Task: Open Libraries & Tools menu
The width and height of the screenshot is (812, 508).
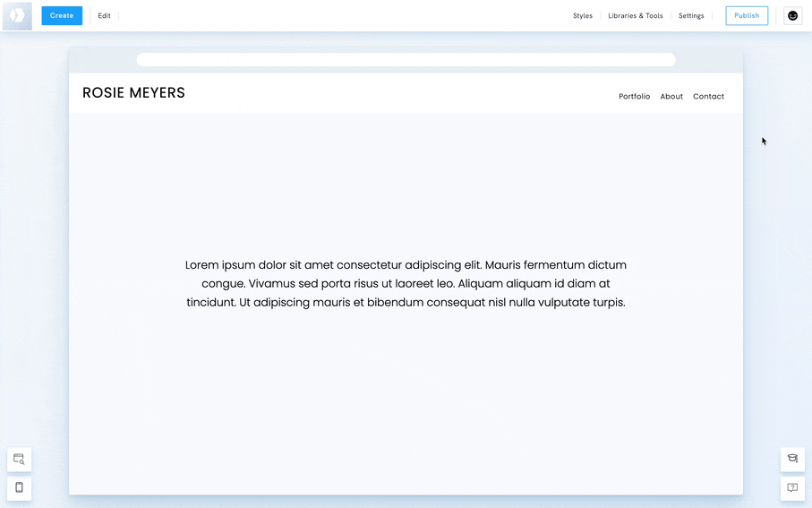Action: (636, 16)
